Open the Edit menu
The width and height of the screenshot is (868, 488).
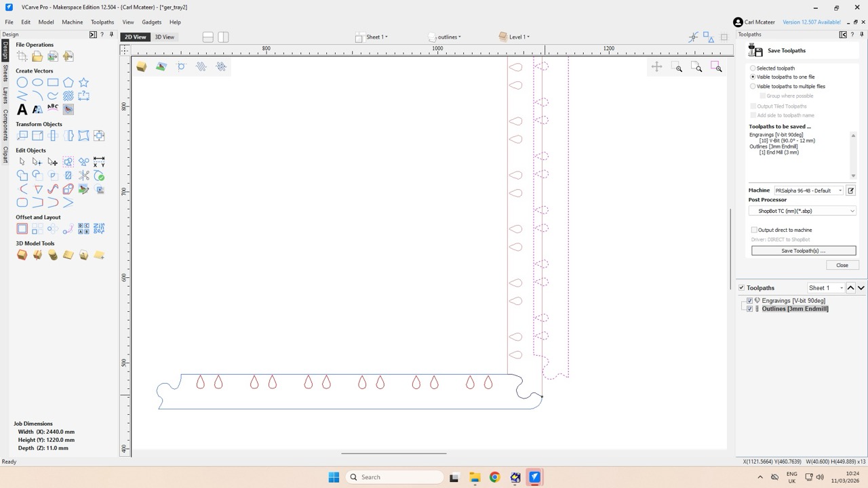coord(26,22)
